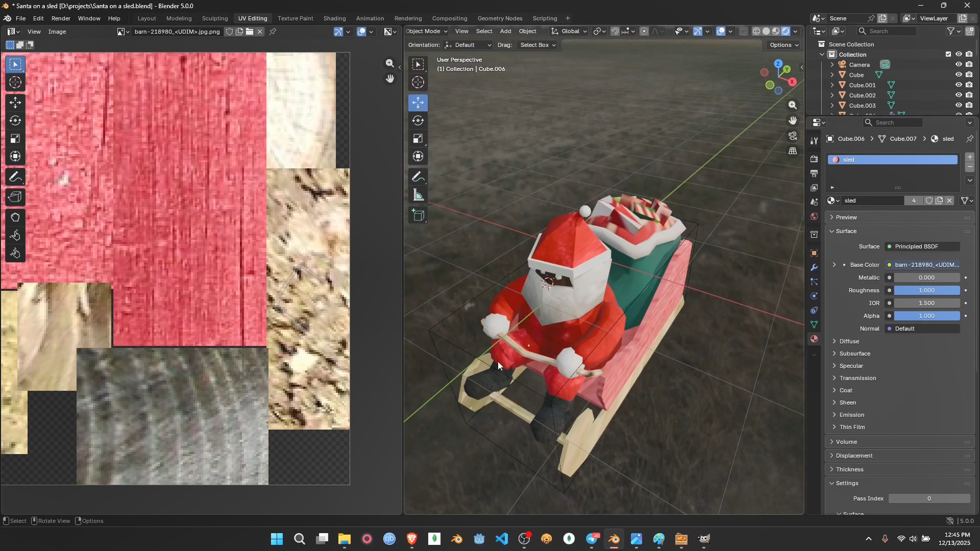
Task: Activate the Rotate tool in the 3D viewport
Action: tap(418, 121)
